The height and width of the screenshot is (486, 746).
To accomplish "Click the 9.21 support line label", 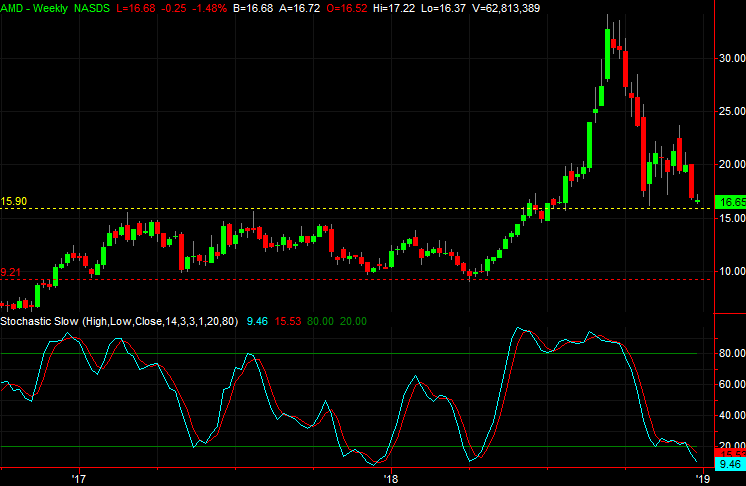I will click(x=11, y=272).
